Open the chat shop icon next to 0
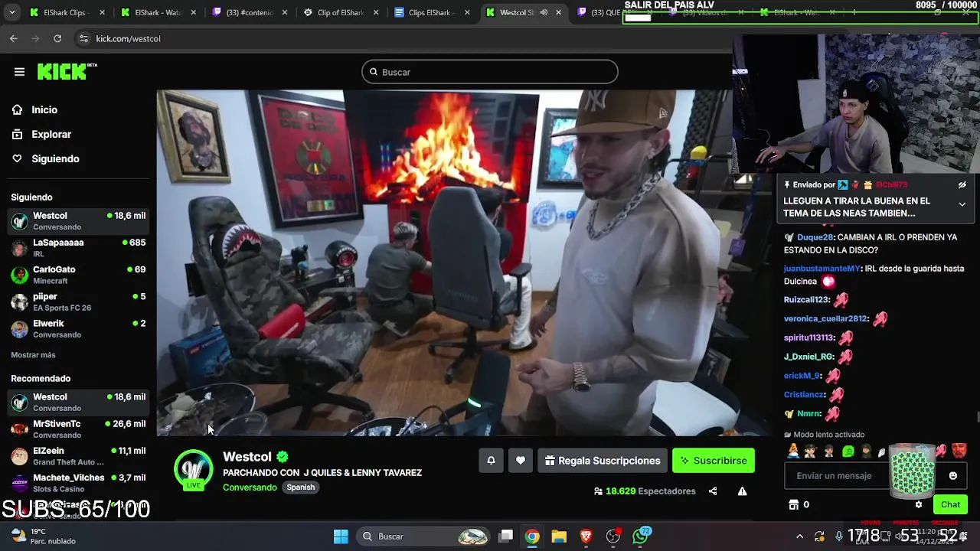Image resolution: width=980 pixels, height=551 pixels. point(793,504)
